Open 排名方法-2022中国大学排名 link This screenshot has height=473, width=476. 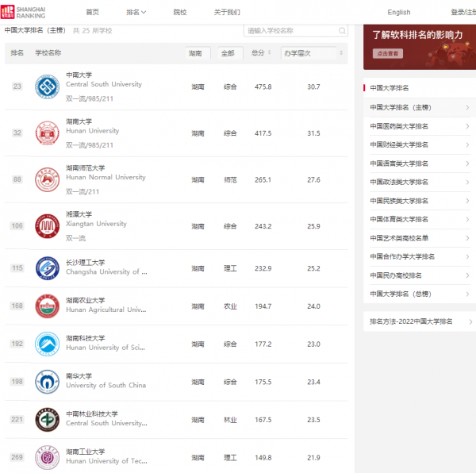coord(420,321)
